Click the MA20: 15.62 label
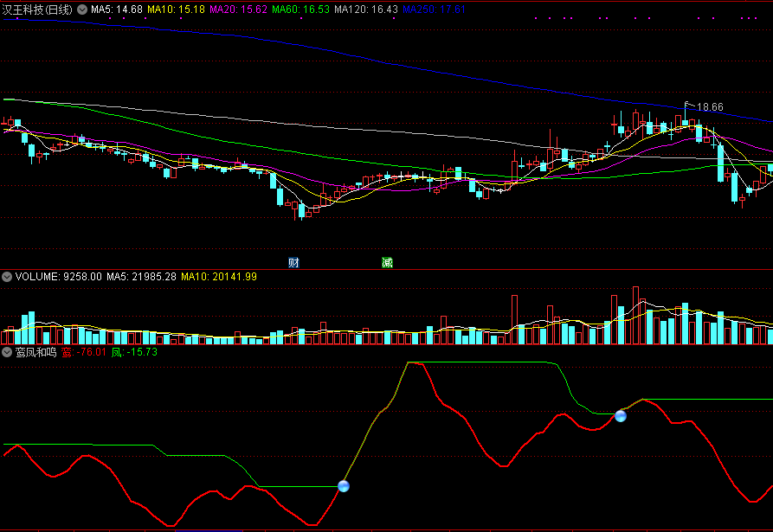Image resolution: width=773 pixels, height=532 pixels. (x=239, y=10)
